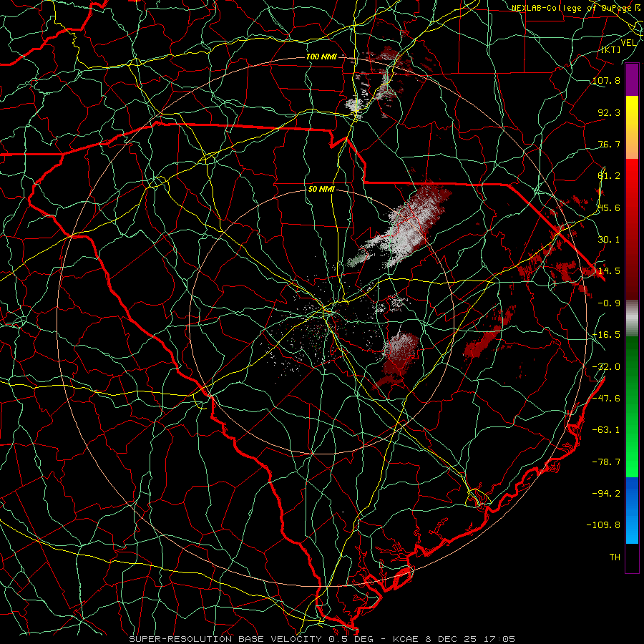The width and height of the screenshot is (644, 644).
Task: Click the "VEL" legend heading
Action: coord(628,43)
